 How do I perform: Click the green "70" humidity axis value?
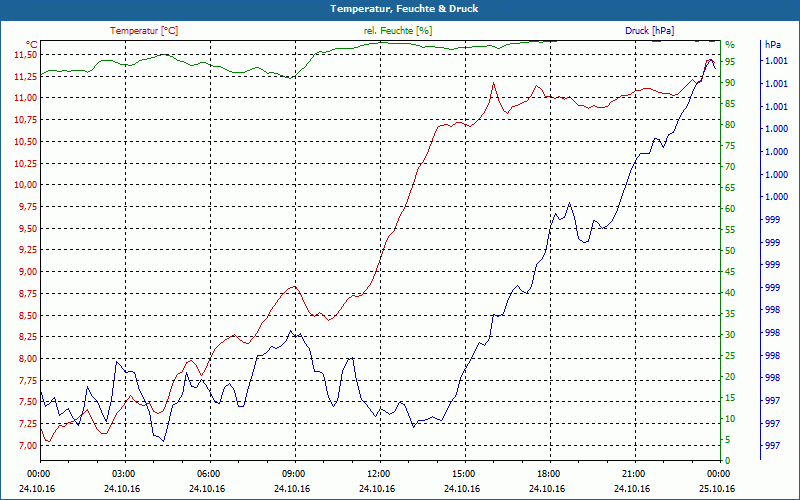(x=730, y=167)
